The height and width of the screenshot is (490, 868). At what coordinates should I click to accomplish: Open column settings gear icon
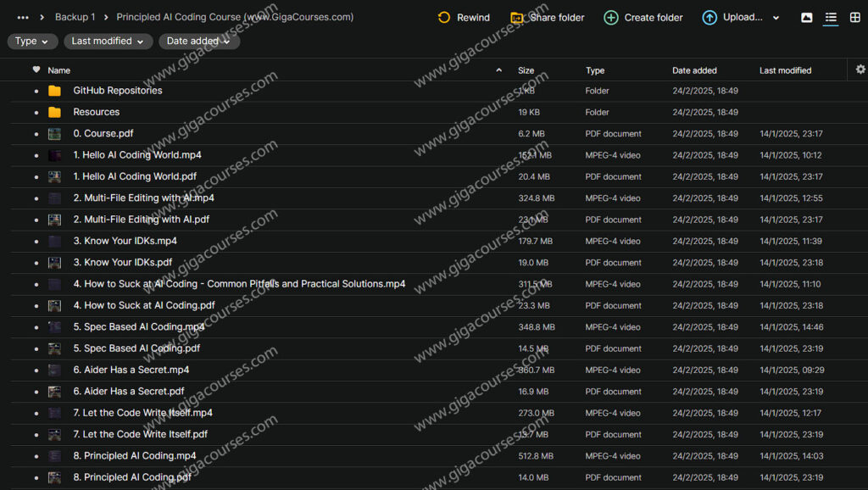point(860,70)
